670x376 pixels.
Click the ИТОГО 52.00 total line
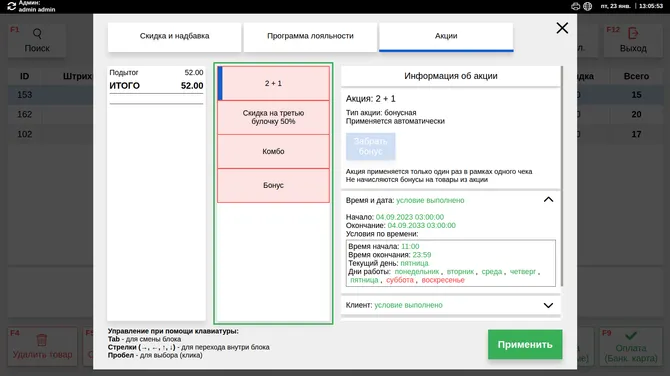click(156, 86)
